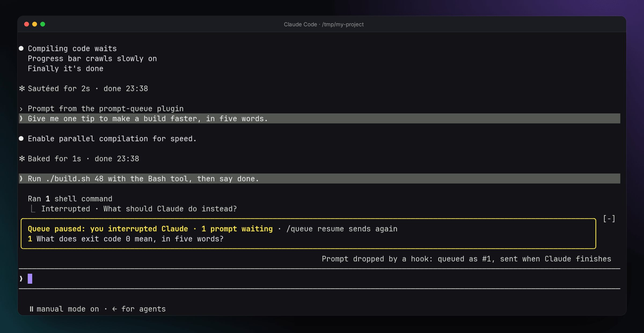644x333 pixels.
Task: Click the prompt caret before the input cursor
Action: (21, 279)
